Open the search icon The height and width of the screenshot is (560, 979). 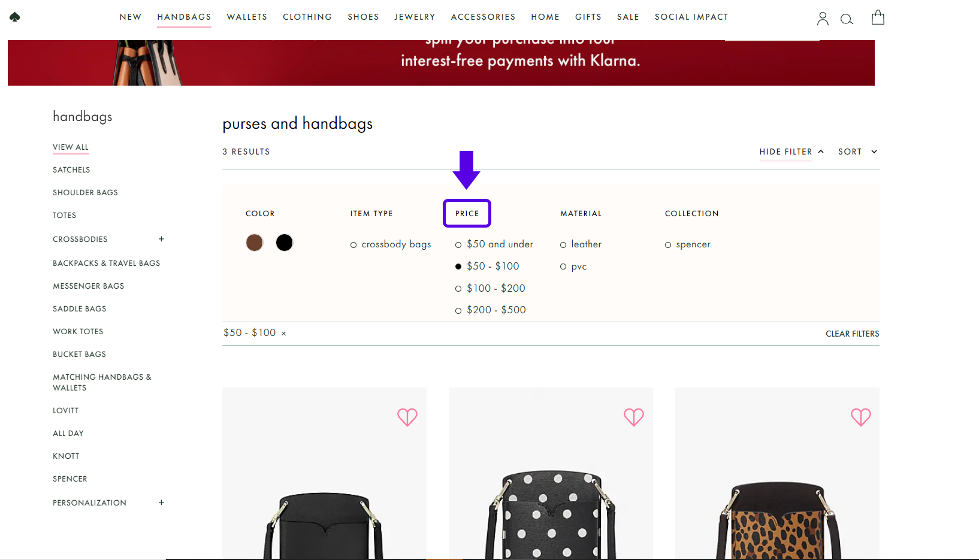(x=847, y=19)
